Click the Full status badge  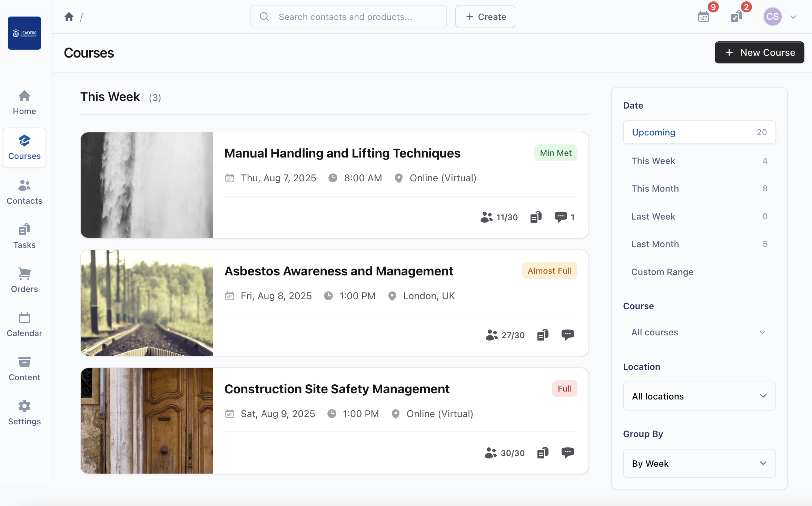point(565,388)
